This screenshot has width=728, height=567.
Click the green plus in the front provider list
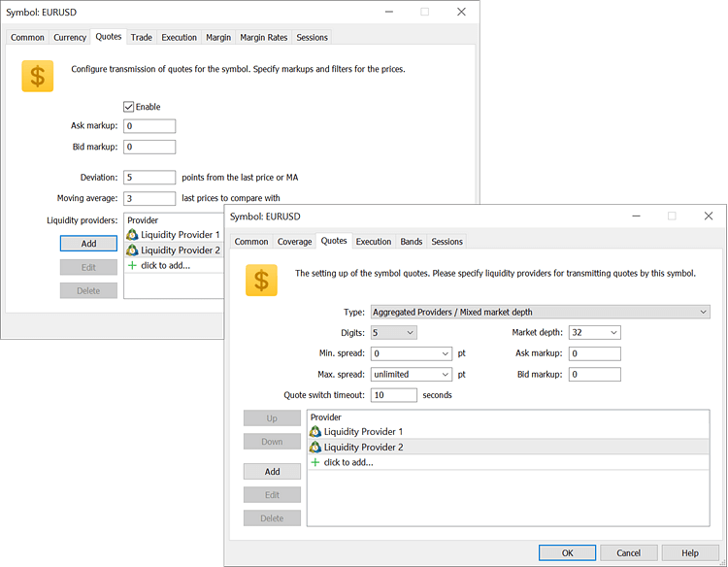coord(314,463)
